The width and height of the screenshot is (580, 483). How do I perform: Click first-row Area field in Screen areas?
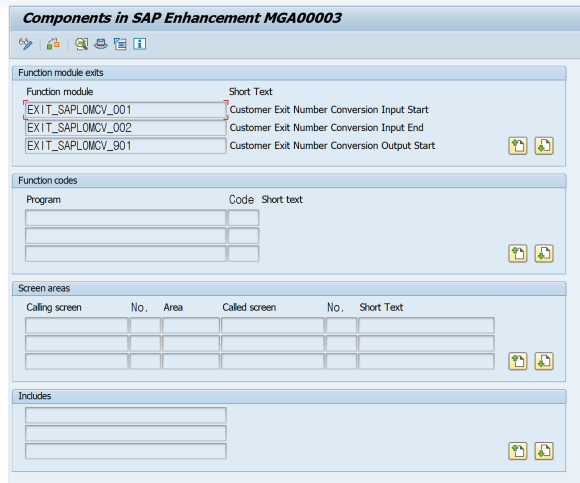coord(191,325)
